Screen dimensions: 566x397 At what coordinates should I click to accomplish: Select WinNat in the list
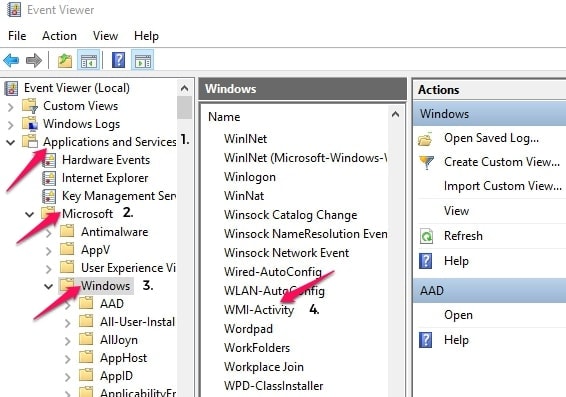(x=244, y=196)
